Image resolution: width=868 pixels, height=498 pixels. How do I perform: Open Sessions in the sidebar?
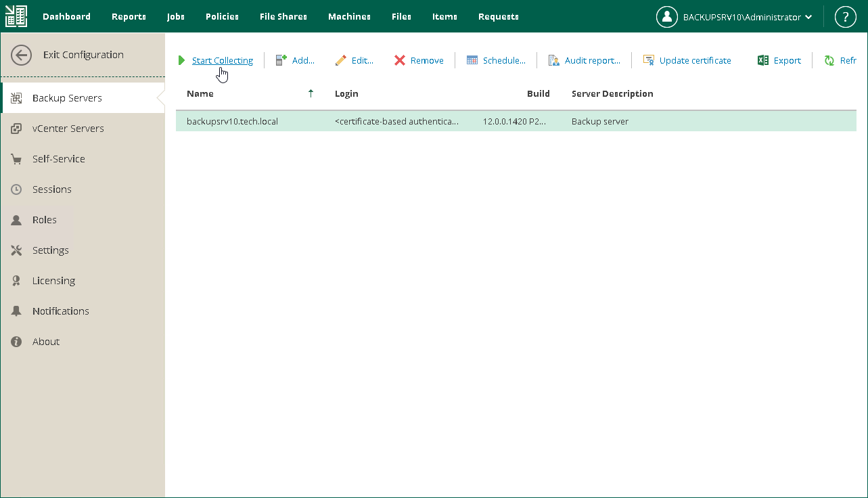click(x=83, y=189)
